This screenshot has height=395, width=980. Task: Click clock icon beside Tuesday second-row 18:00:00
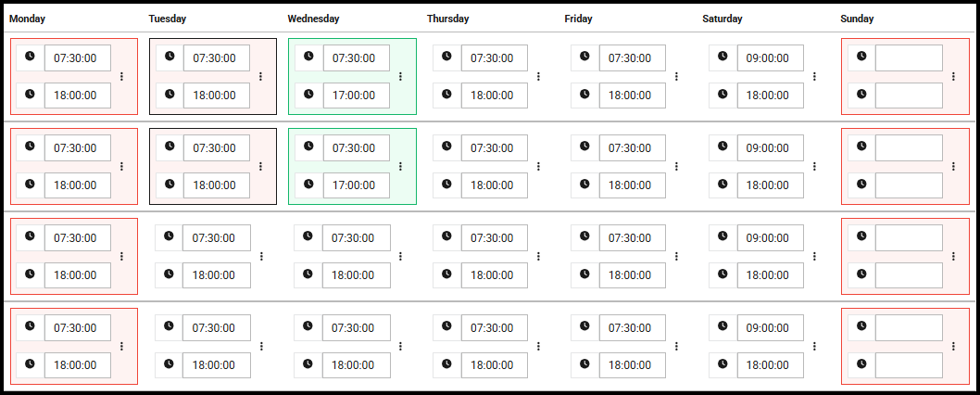click(169, 185)
